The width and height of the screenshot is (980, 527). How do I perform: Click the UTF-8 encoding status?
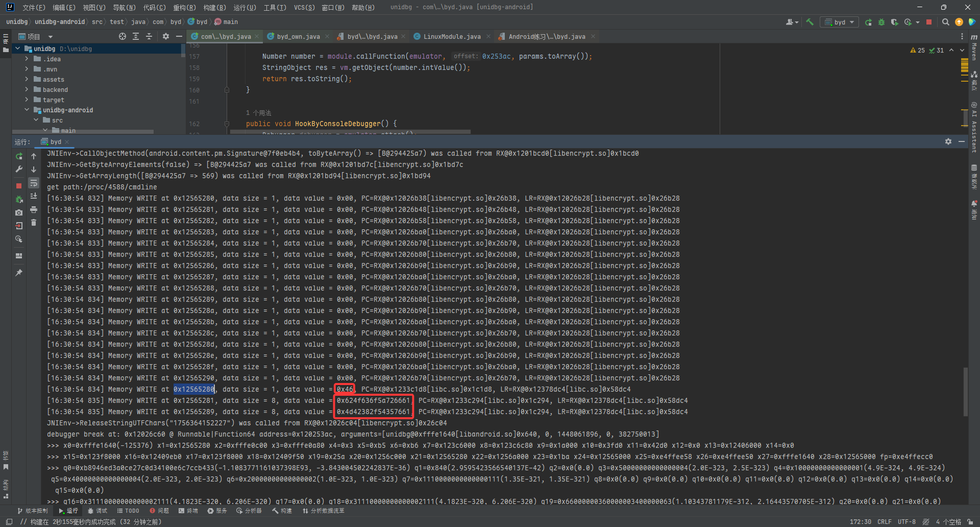pos(906,522)
